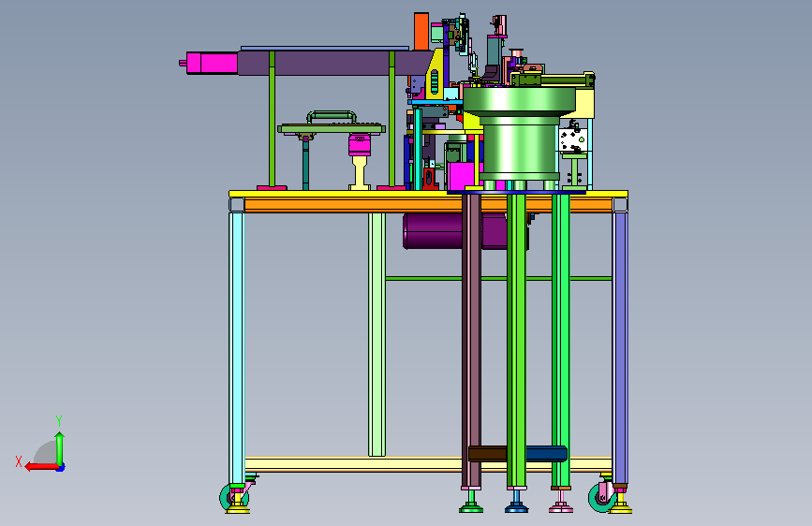Select the mauve support column under the bowl
This screenshot has height=526, width=812.
471,341
